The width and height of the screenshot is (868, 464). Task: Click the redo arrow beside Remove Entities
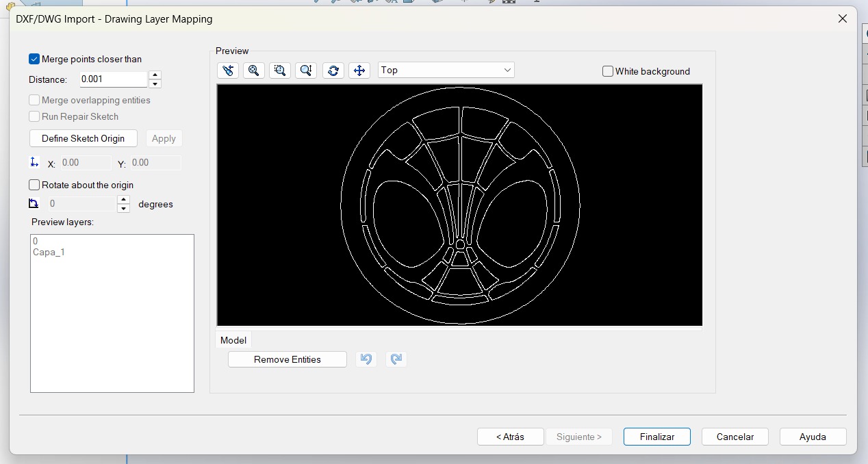click(x=396, y=359)
